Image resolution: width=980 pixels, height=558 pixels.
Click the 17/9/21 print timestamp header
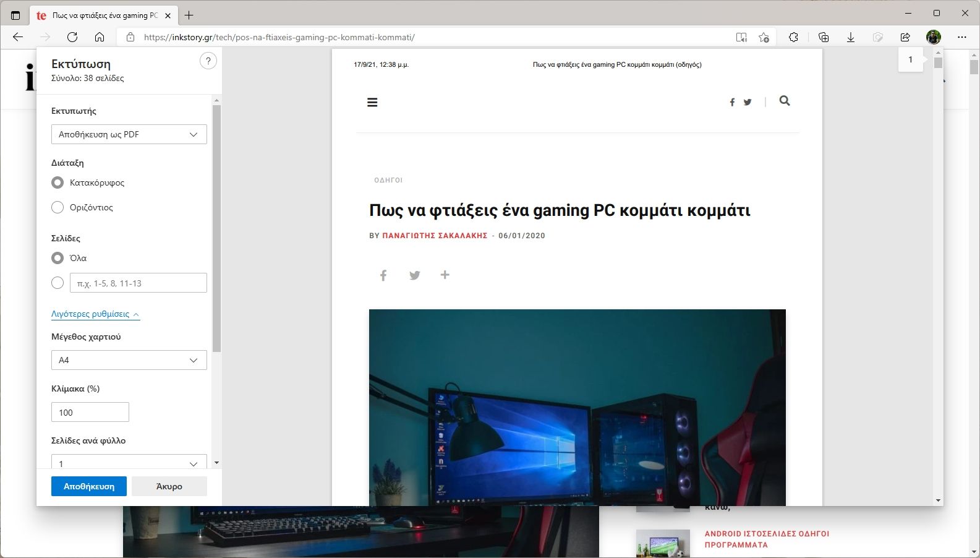(381, 64)
